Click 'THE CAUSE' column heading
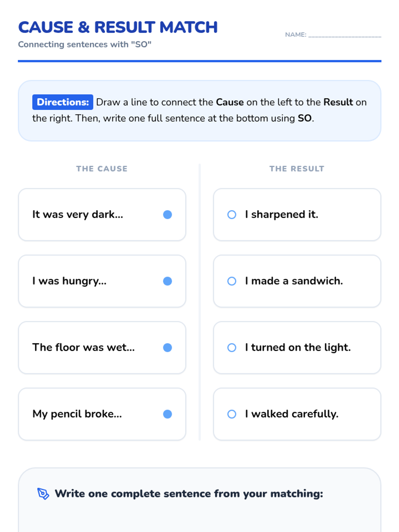Screen dimensions: 399x532 click(x=102, y=169)
